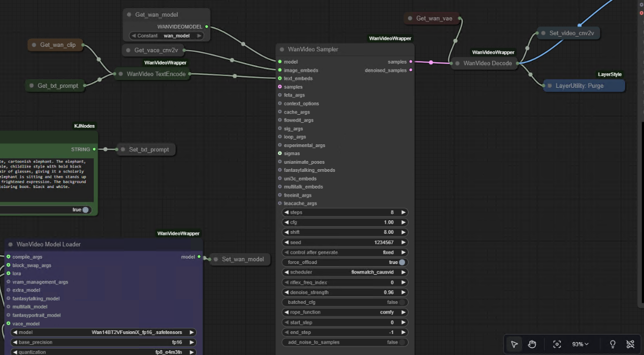Click the LayerStyle badge label
Screen dimensions: 644x355
(x=610, y=74)
